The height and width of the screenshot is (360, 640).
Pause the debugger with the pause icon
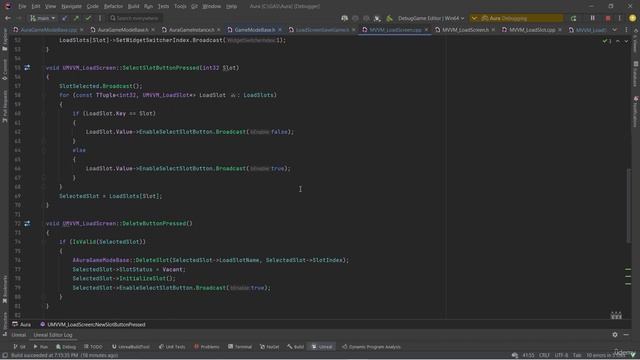593,18
